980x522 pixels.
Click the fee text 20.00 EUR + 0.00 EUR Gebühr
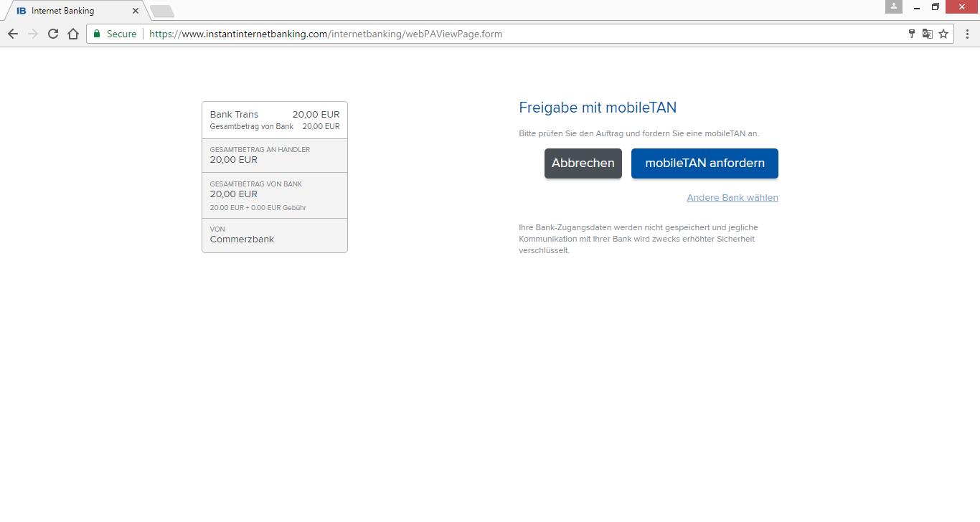258,208
